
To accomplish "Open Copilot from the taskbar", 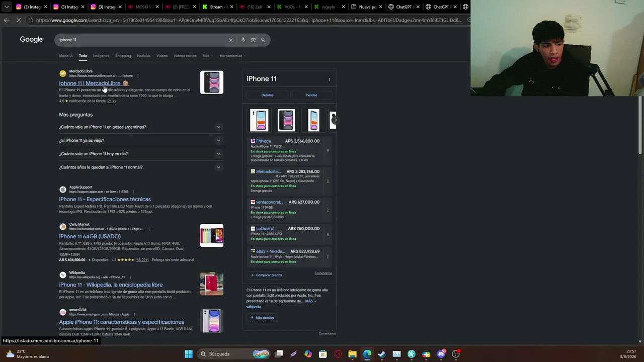I will click(x=308, y=354).
